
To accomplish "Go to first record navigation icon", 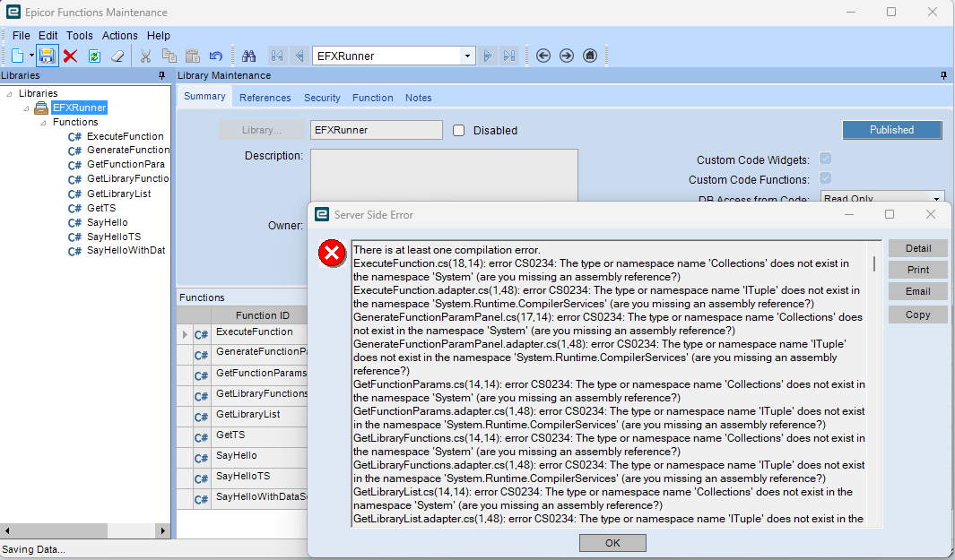I will coord(276,56).
